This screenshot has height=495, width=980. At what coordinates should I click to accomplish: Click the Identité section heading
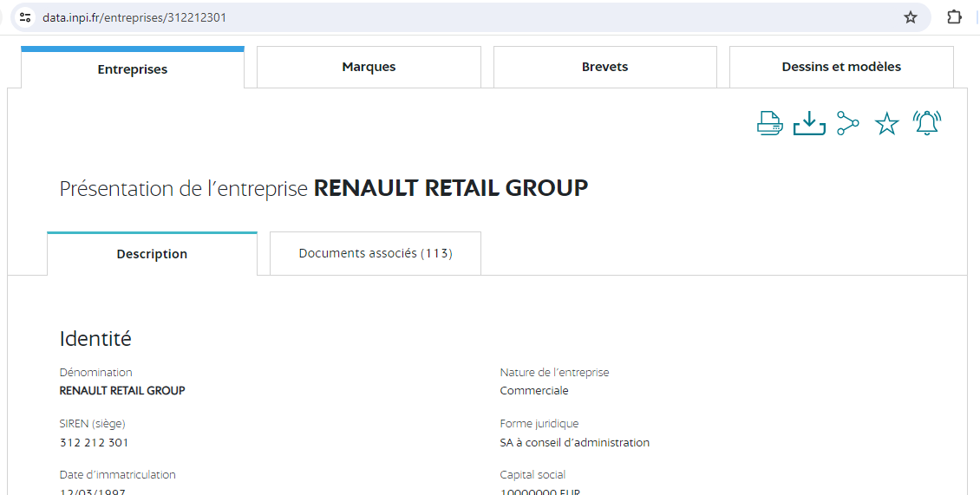[95, 339]
